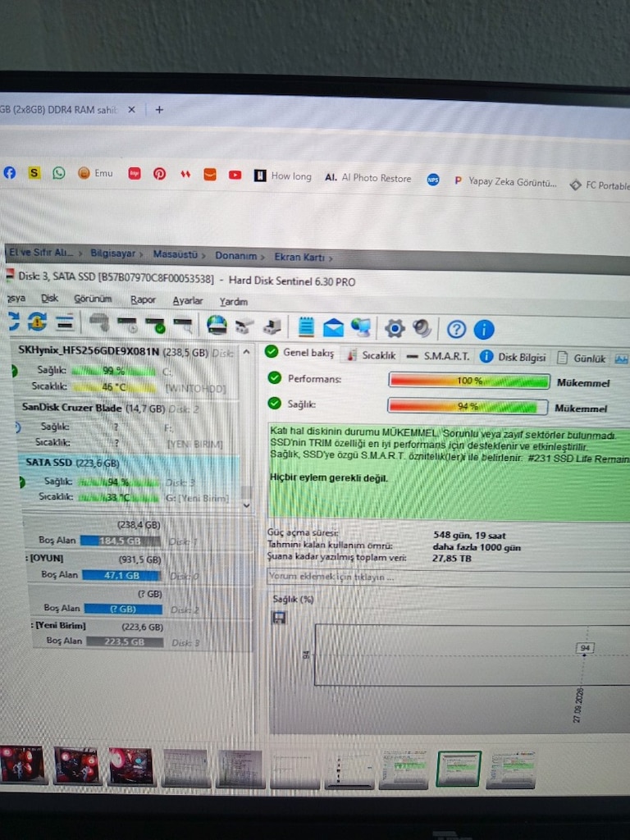Switch to the Genel bakış tab
The image size is (630, 840).
click(300, 352)
